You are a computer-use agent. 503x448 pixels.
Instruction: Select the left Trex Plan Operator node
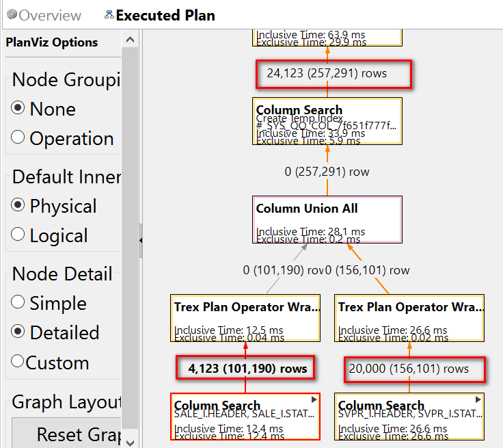pyautogui.click(x=245, y=318)
